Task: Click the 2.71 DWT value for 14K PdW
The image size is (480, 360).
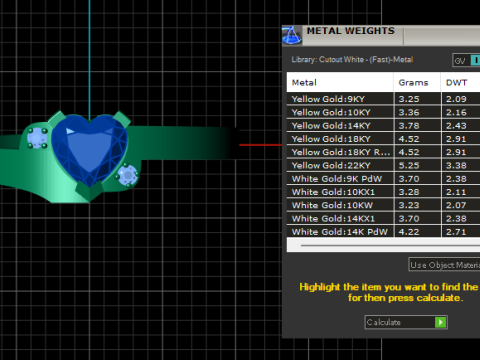Action: (x=456, y=232)
